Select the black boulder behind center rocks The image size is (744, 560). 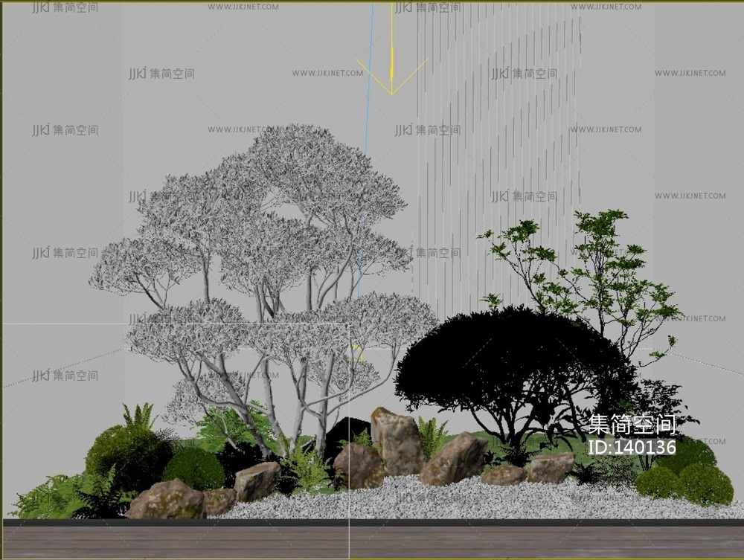click(347, 431)
